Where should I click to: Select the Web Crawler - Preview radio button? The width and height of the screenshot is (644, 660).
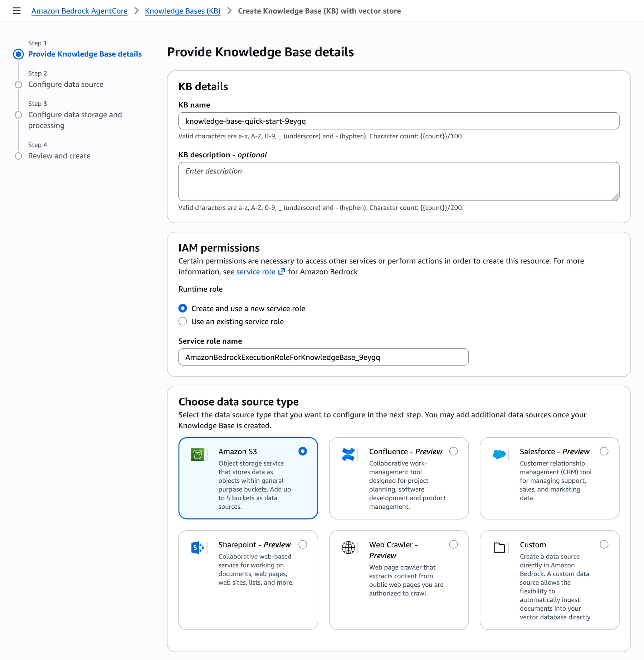click(x=453, y=544)
